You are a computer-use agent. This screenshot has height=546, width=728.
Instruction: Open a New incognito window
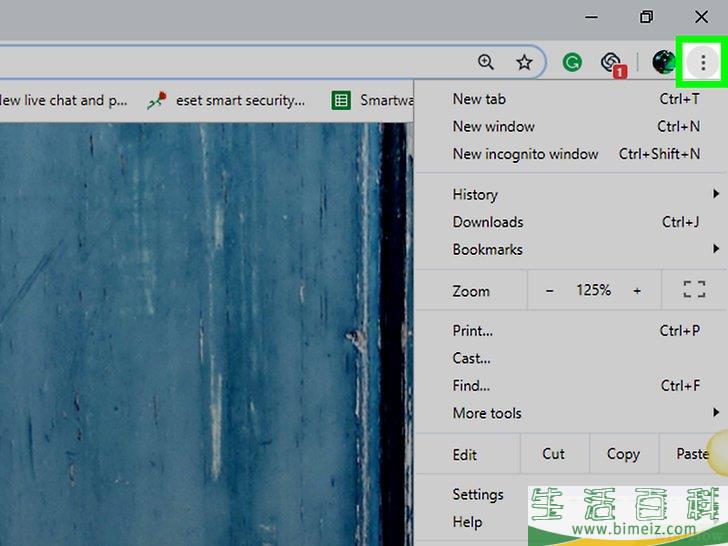[571, 154]
